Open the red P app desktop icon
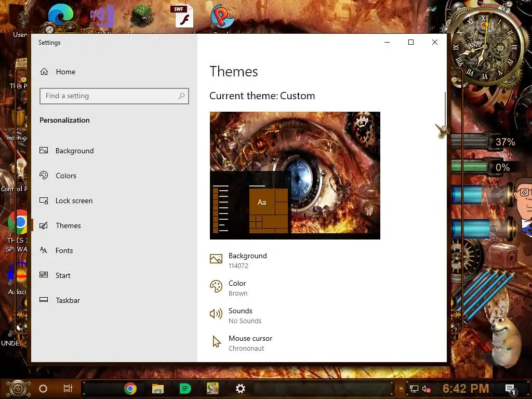532x399 pixels. click(x=222, y=16)
